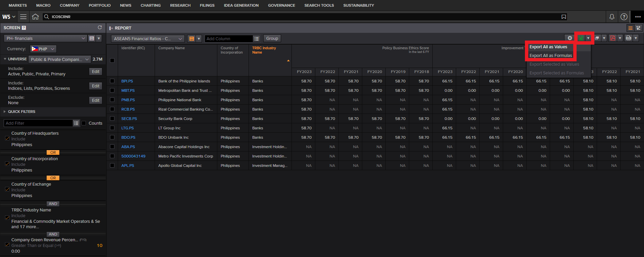Collapse the panel using the REPORT arrow icon
Image resolution: width=644 pixels, height=257 pixels.
coord(111,28)
